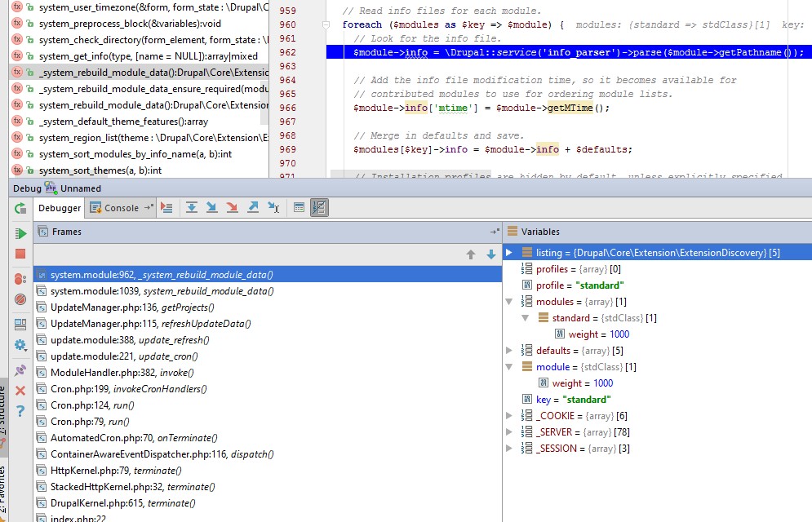Select the next frame with down arrow
The image size is (812, 522).
[x=491, y=254]
